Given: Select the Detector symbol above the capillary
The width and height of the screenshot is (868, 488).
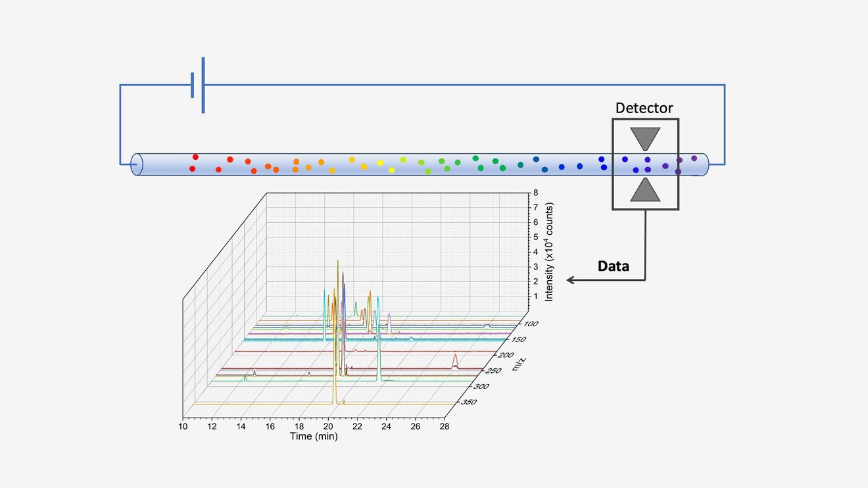Looking at the screenshot, I should point(646,164).
